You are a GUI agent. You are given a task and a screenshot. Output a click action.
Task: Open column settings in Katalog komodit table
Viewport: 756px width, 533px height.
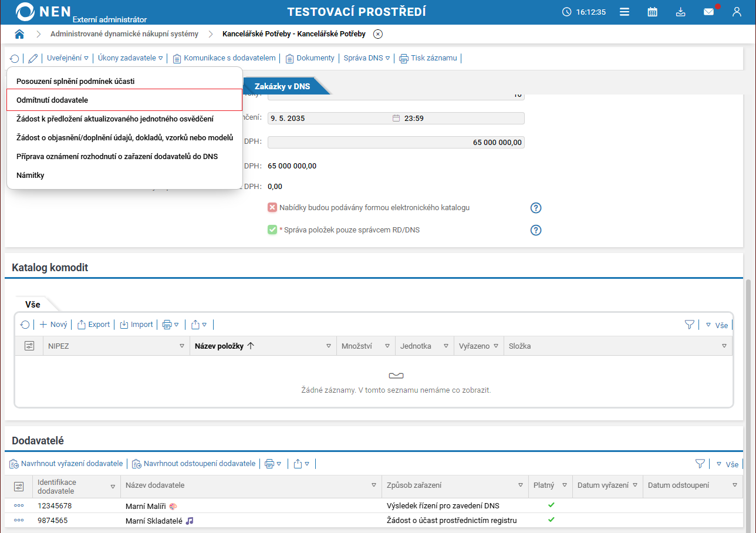29,346
